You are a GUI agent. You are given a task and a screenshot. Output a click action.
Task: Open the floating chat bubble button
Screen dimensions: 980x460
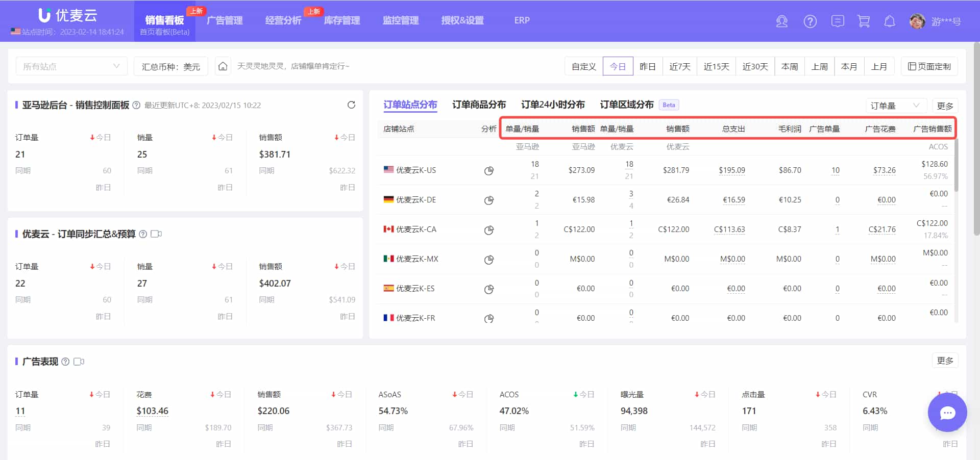click(947, 413)
